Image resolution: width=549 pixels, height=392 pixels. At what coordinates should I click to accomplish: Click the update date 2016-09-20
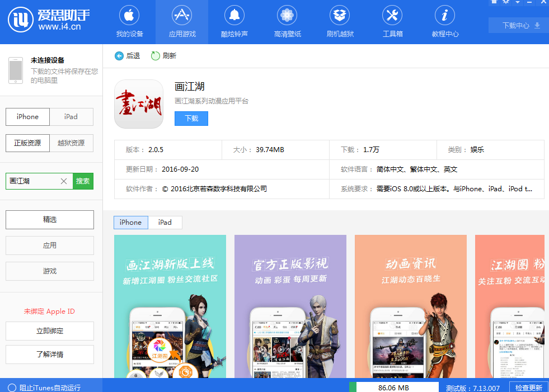(x=180, y=169)
